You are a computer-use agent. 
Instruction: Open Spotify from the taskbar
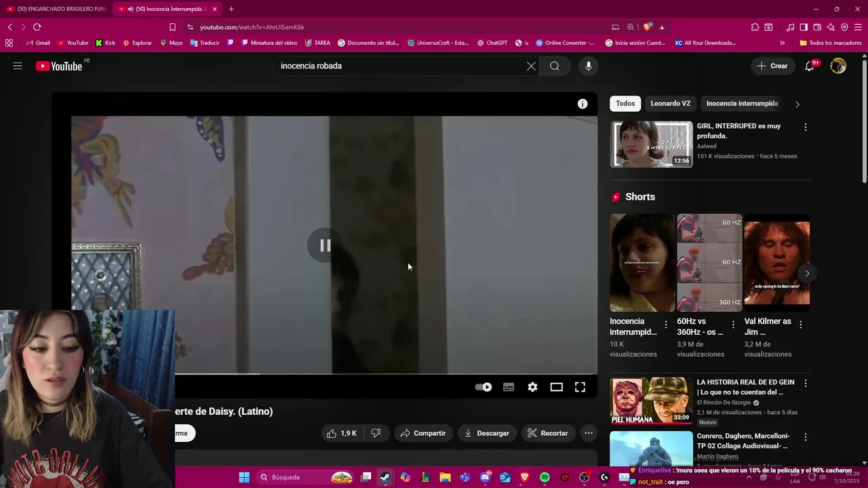[x=545, y=477]
